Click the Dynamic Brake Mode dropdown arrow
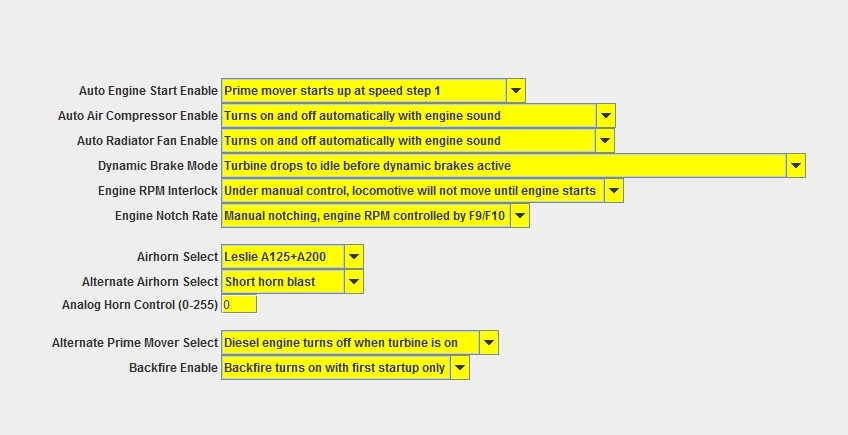This screenshot has height=435, width=848. tap(796, 166)
